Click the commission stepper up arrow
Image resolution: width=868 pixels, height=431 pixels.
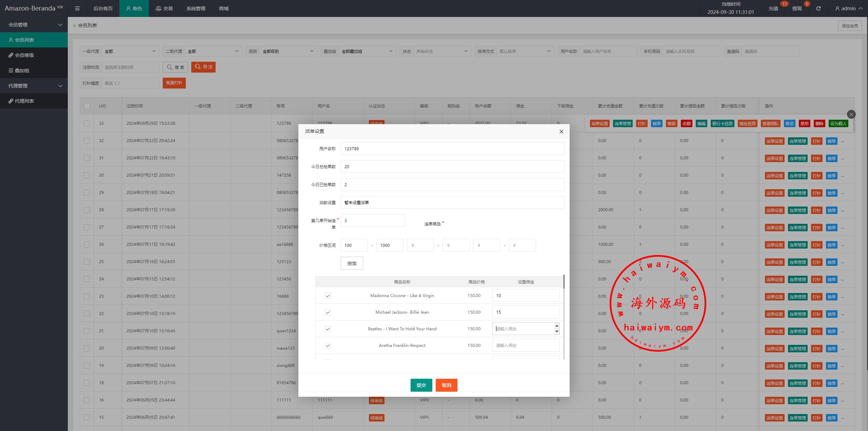(x=556, y=326)
